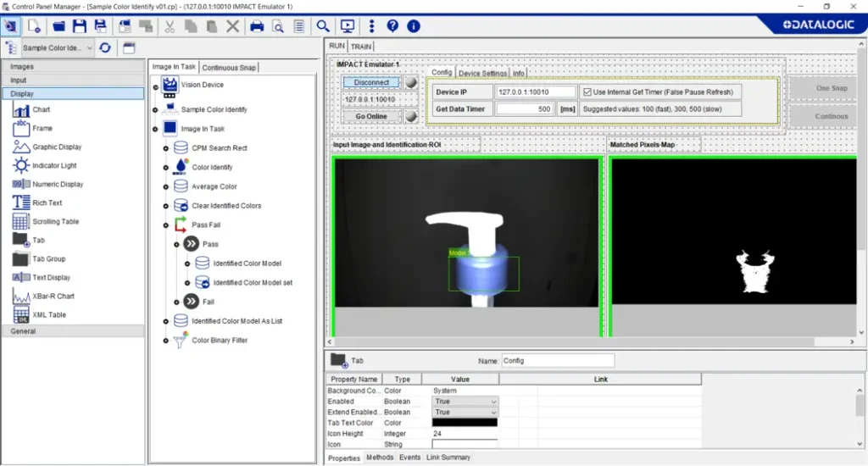
Task: Click the Get Data Timer input field
Action: pos(525,109)
